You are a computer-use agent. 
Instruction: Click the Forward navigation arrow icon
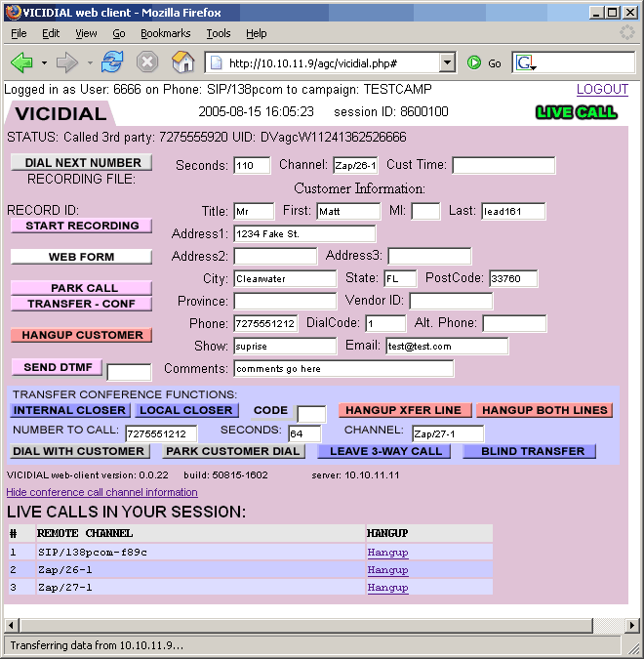(66, 62)
